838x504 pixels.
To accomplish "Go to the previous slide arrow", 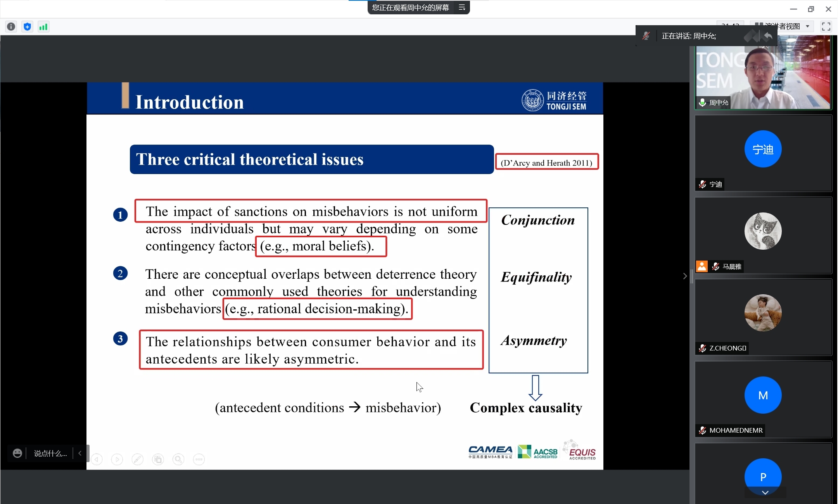I will click(x=97, y=459).
